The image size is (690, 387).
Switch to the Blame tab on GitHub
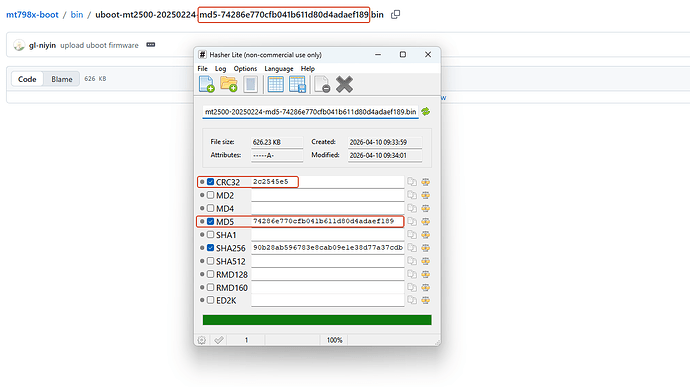click(x=62, y=79)
